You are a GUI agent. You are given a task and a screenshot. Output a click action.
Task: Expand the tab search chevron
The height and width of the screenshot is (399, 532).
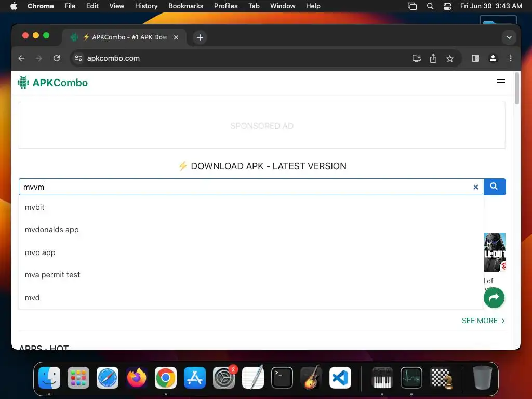pyautogui.click(x=509, y=37)
